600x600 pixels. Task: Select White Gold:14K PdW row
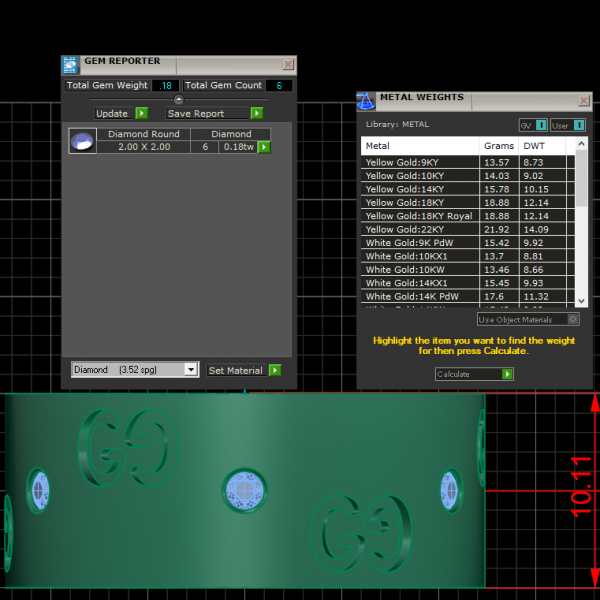pyautogui.click(x=419, y=297)
